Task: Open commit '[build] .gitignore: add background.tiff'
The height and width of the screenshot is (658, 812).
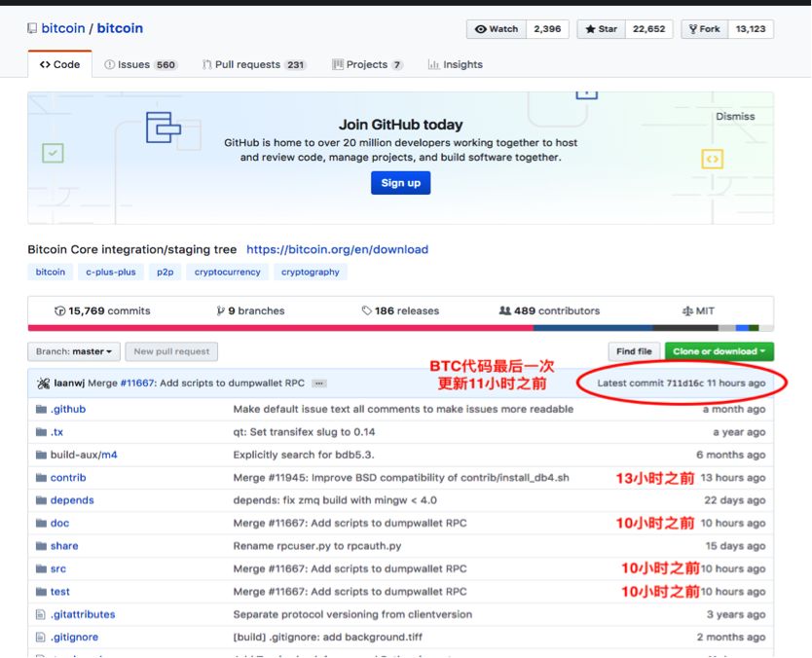Action: (x=328, y=638)
